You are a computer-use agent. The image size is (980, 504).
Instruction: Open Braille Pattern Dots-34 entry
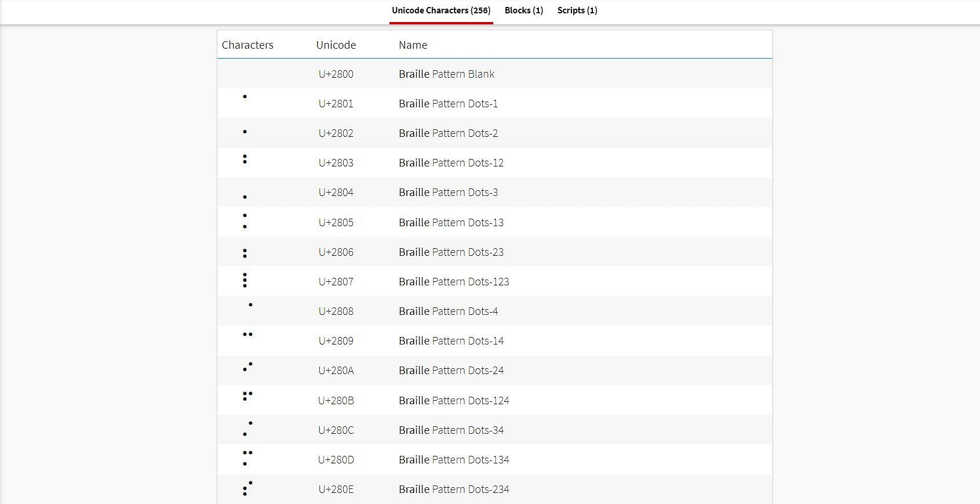(x=451, y=430)
